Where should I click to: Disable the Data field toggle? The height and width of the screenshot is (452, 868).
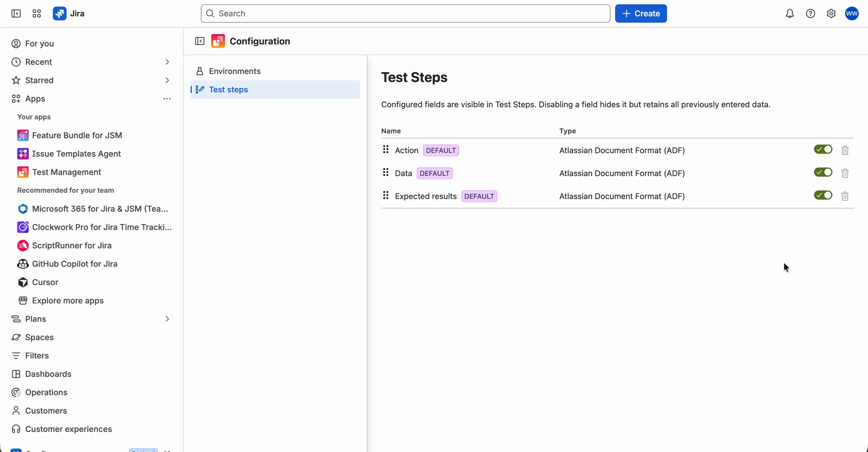tap(823, 172)
